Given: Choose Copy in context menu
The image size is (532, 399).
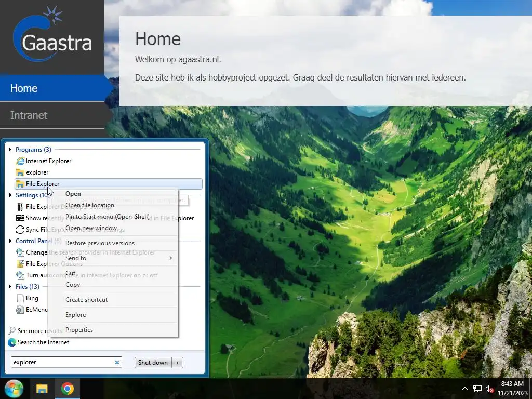Looking at the screenshot, I should [x=113, y=285].
